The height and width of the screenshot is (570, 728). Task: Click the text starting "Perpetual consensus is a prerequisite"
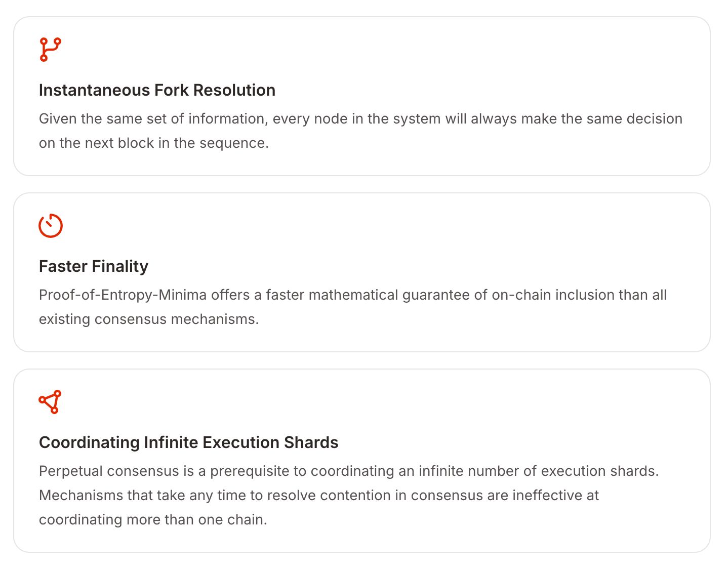(349, 471)
